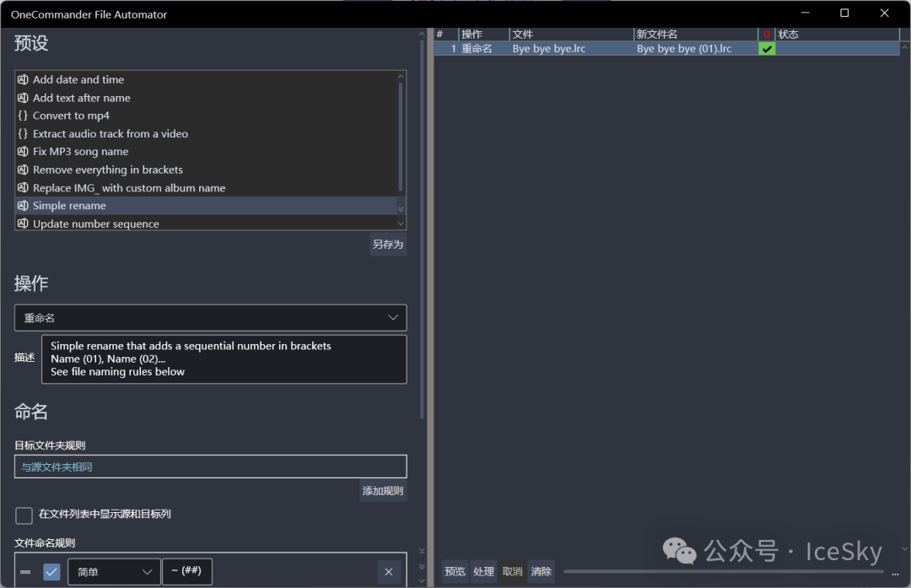The image size is (911, 588).
Task: Click the 目标文件夹规则 input field
Action: (210, 467)
